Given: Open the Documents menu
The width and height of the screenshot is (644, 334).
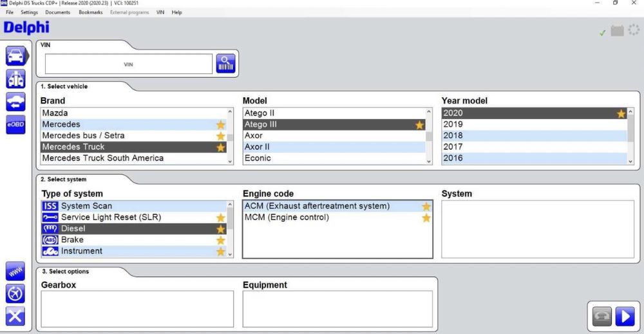Looking at the screenshot, I should pyautogui.click(x=57, y=12).
